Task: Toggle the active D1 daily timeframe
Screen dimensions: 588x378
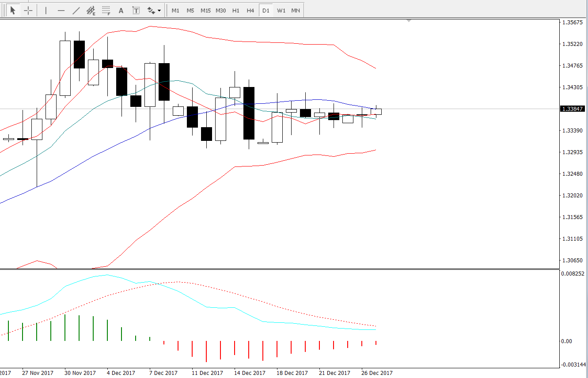Action: click(x=266, y=11)
